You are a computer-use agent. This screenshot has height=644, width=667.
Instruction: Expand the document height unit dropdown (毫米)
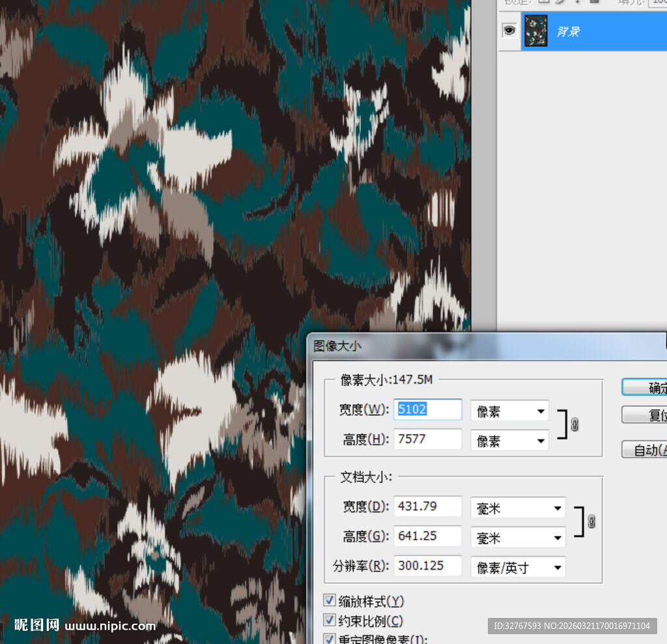coord(518,538)
